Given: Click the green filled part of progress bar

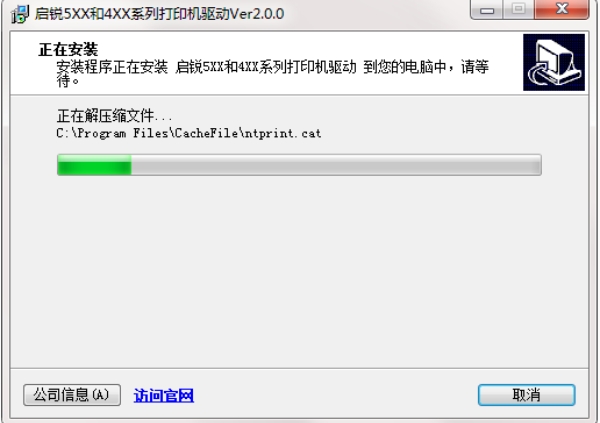Looking at the screenshot, I should (x=94, y=165).
